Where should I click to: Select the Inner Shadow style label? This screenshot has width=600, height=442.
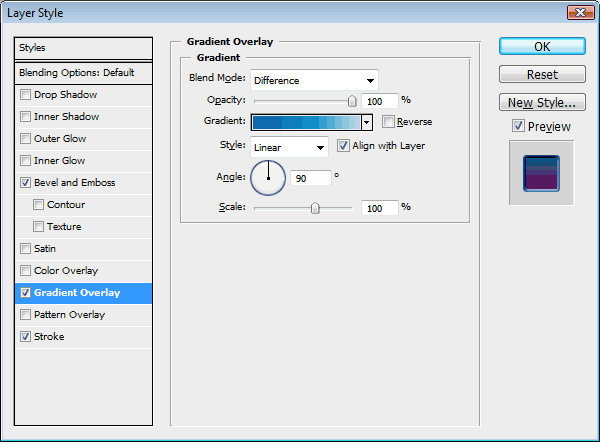pyautogui.click(x=67, y=116)
